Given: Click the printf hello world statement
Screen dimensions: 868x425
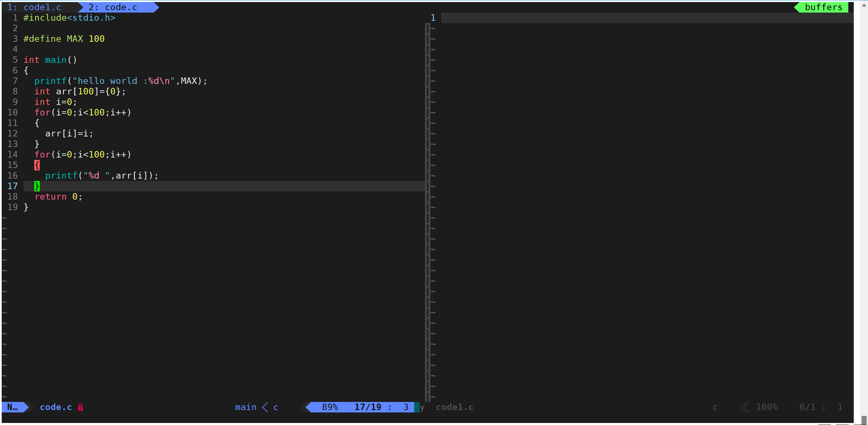Looking at the screenshot, I should [x=121, y=81].
